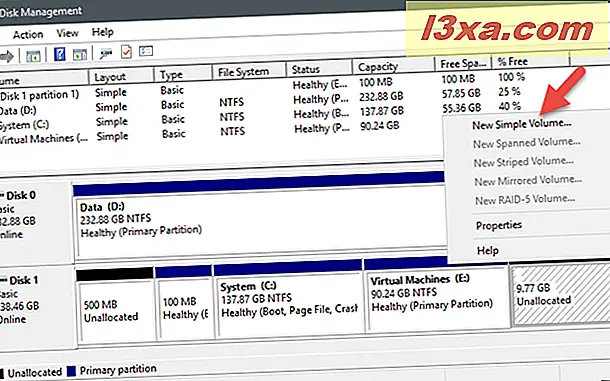Click the checklist Settings toolbar icon
The height and width of the screenshot is (381, 610).
click(x=146, y=51)
